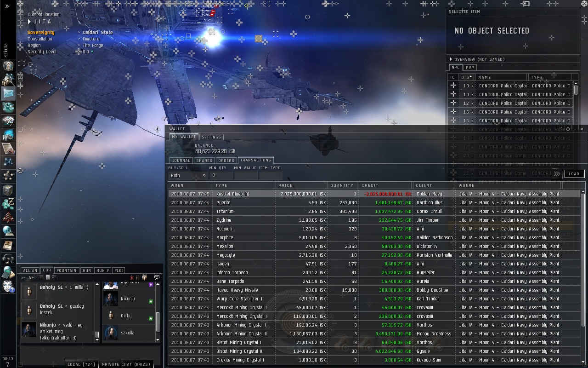Image resolution: width=588 pixels, height=368 pixels.
Task: Switch overview to the PVP tab
Action: 470,68
